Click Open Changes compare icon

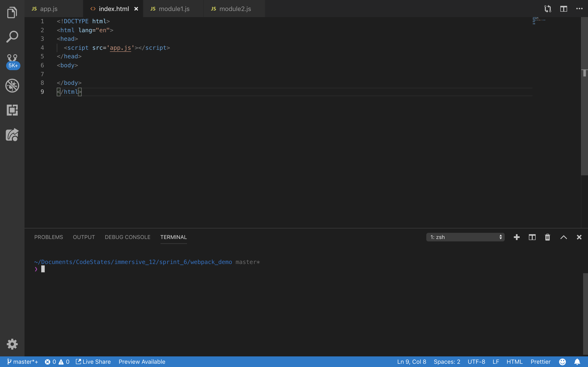pos(548,9)
